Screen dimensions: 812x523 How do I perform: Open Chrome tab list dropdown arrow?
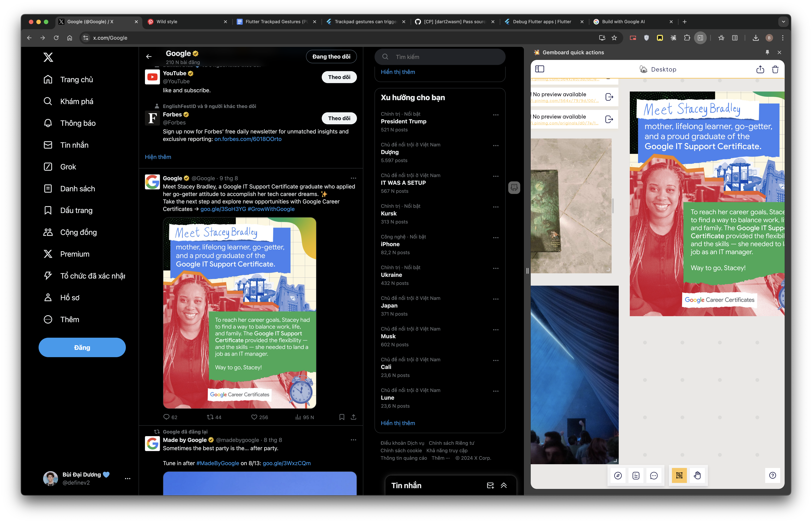click(x=784, y=22)
